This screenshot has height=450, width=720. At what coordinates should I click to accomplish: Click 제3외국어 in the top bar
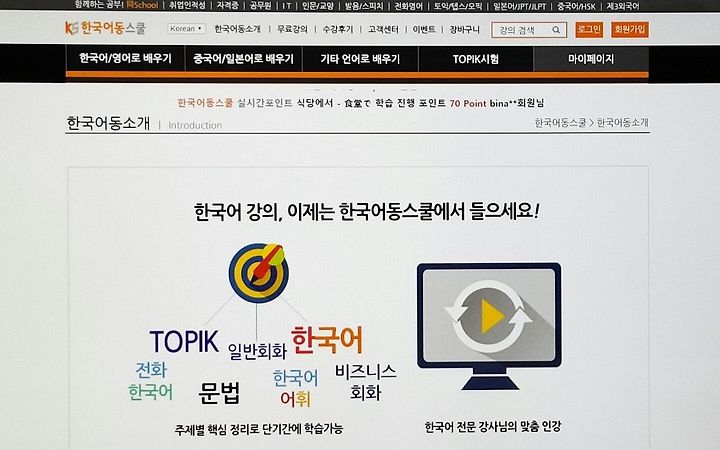tap(623, 6)
